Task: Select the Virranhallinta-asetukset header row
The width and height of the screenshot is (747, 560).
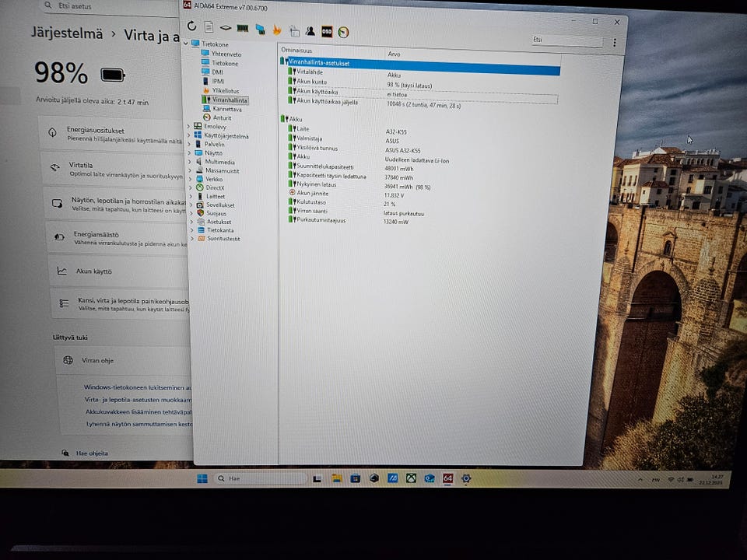Action: coord(419,66)
